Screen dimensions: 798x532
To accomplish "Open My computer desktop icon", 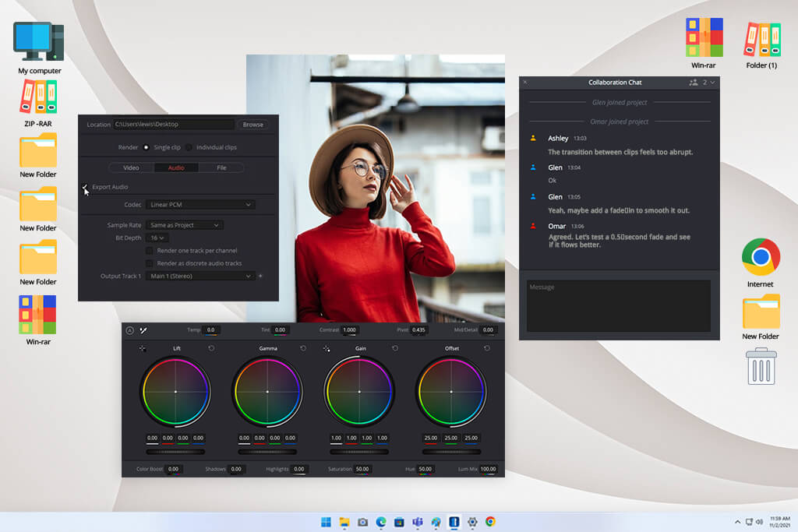I will click(39, 48).
